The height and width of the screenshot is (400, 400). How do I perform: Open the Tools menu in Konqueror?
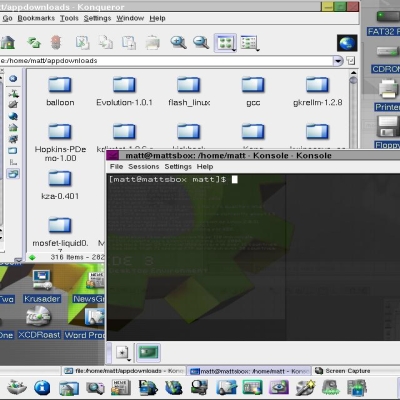point(69,18)
